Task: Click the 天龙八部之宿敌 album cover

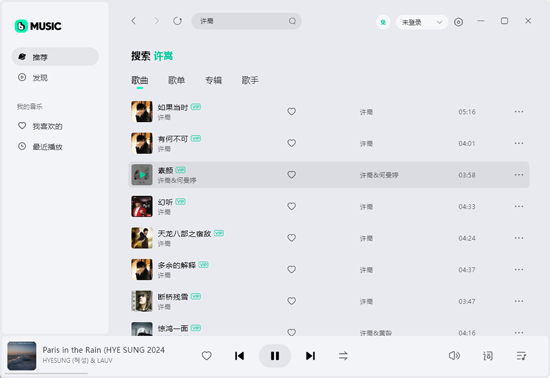Action: click(x=142, y=238)
